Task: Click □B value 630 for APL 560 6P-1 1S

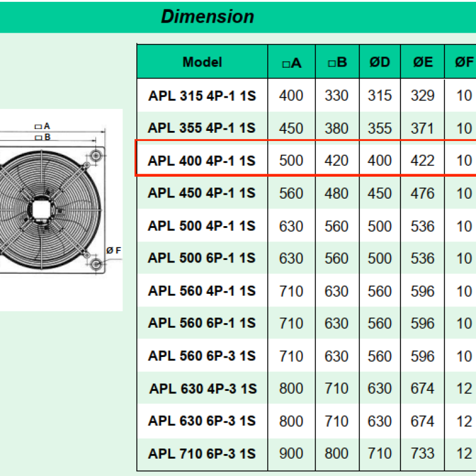Action: point(336,323)
